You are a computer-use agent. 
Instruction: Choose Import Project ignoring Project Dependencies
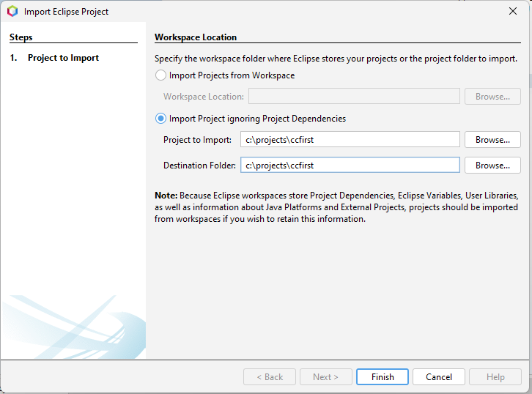(161, 119)
